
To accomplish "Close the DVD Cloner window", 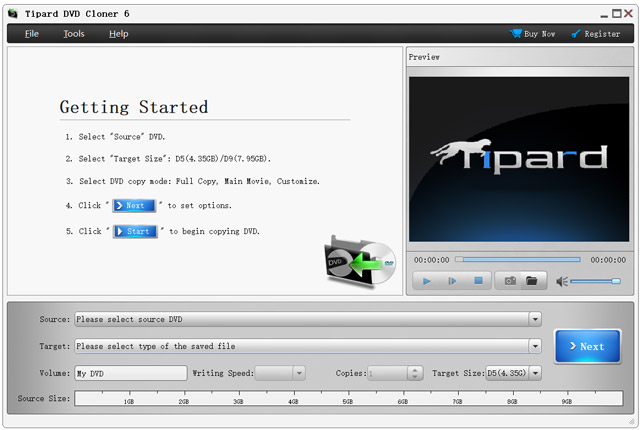I will (628, 14).
